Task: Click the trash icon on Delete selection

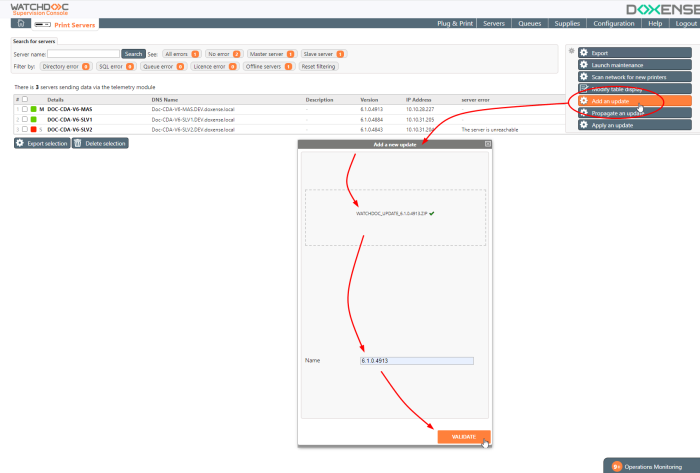Action: (79, 144)
